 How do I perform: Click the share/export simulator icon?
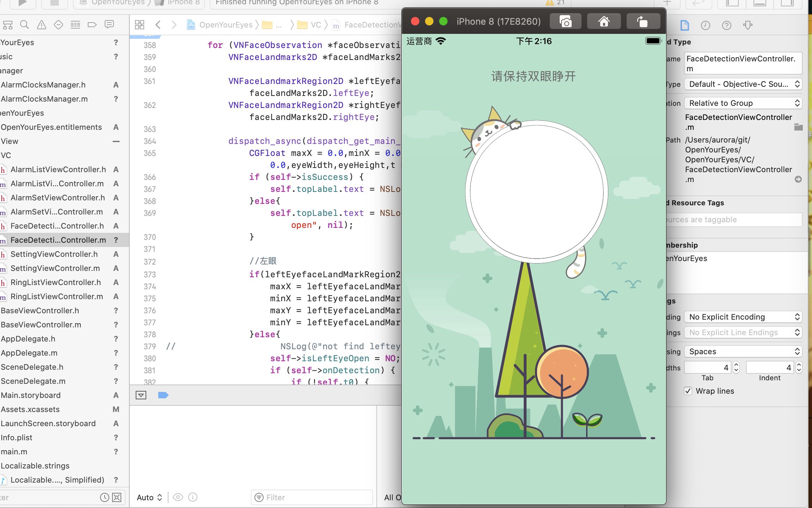pos(643,22)
